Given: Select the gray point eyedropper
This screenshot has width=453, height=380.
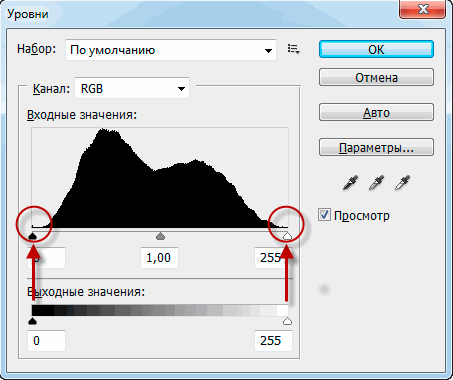Looking at the screenshot, I should 376,182.
